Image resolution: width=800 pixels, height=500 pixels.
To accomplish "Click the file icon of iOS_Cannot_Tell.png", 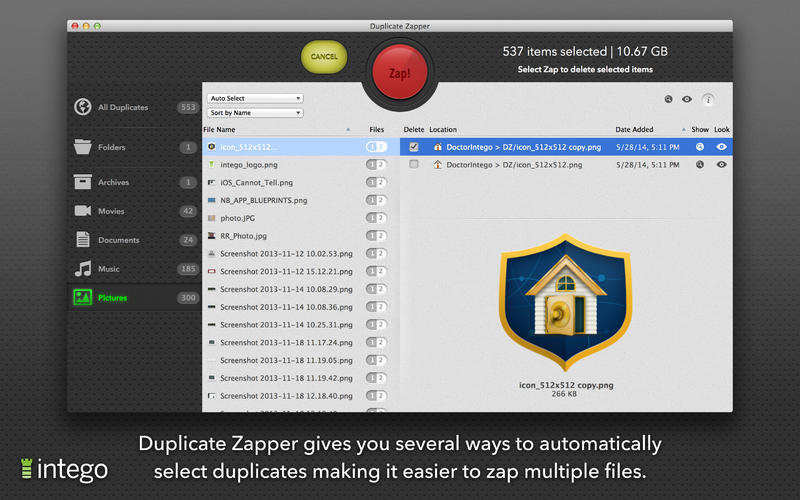I will coord(211,182).
